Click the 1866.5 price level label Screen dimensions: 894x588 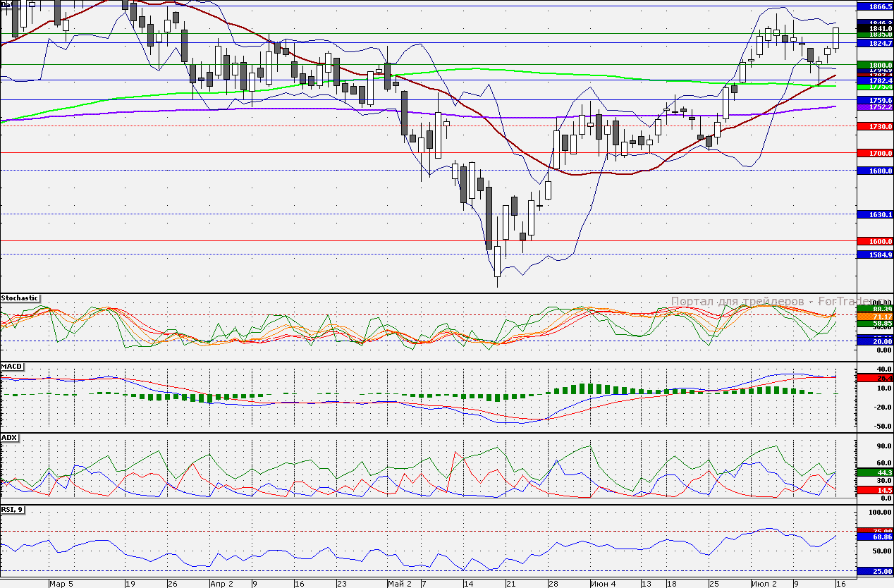[x=874, y=6]
